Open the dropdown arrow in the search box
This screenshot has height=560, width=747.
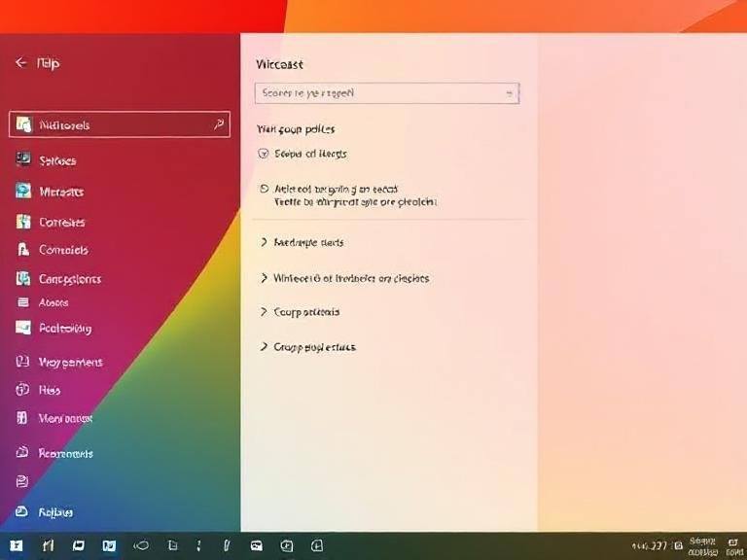click(510, 93)
